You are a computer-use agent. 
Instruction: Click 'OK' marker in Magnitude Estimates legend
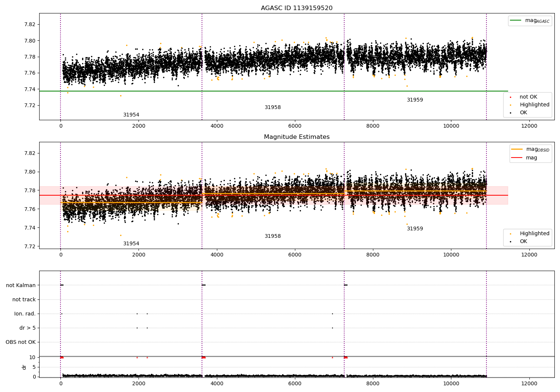tap(510, 242)
